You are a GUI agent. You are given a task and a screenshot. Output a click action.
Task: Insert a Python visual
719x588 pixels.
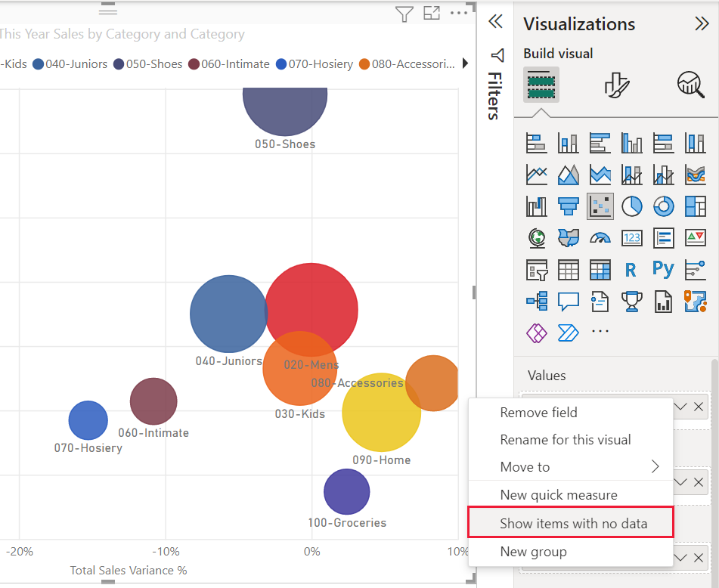(x=663, y=269)
